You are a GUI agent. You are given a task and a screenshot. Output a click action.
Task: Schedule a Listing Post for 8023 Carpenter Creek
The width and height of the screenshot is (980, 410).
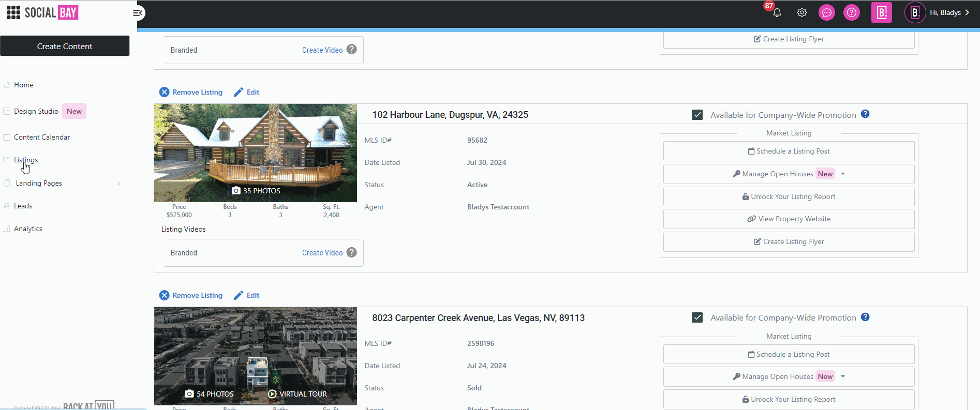789,355
